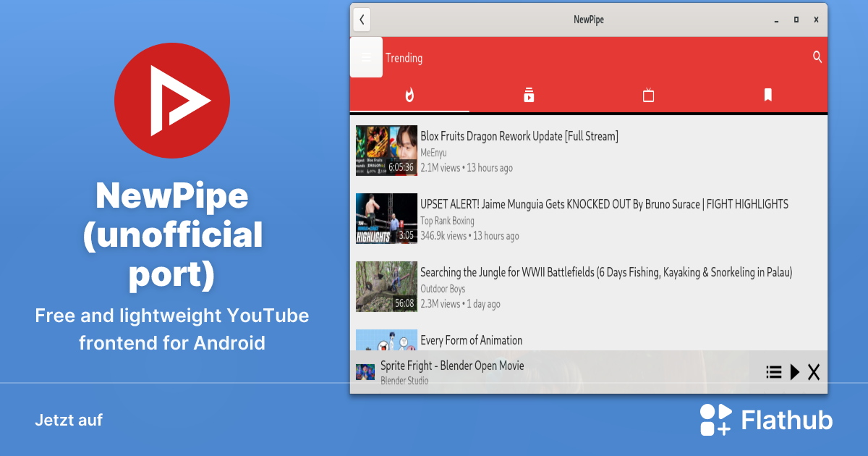Click the Flathub logo

pyautogui.click(x=766, y=421)
